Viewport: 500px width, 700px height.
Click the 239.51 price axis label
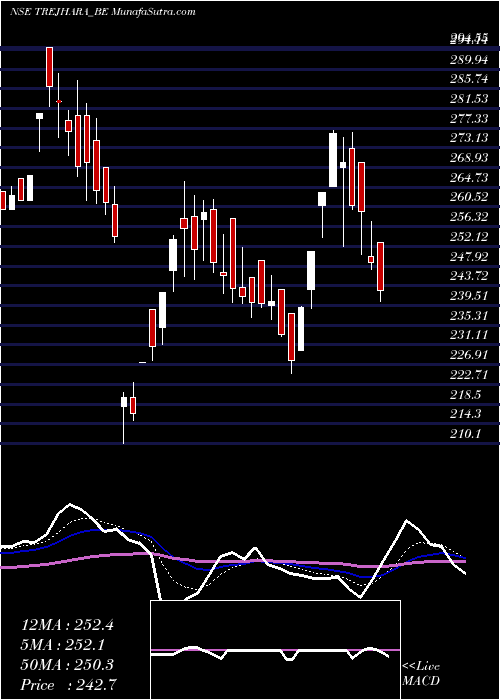tap(468, 296)
